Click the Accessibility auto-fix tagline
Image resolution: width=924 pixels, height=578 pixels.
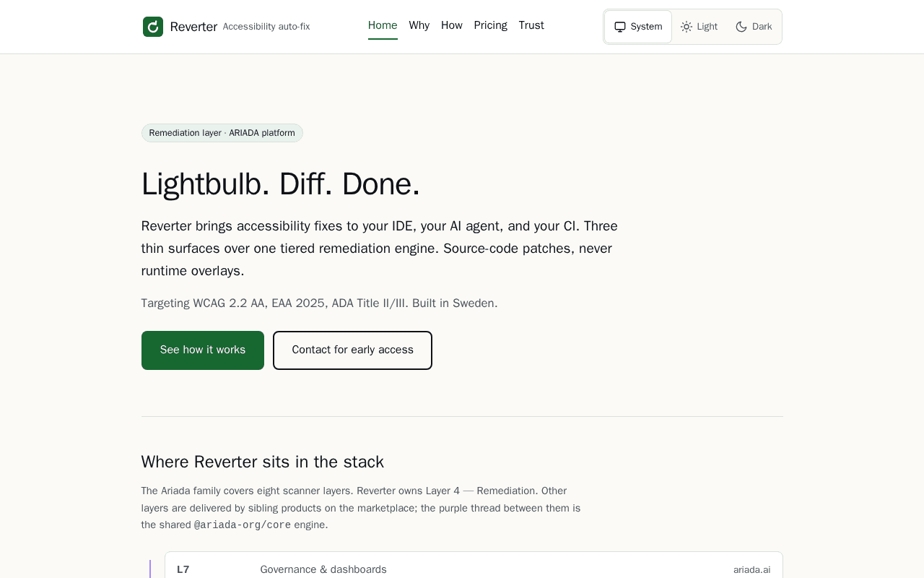point(266,27)
